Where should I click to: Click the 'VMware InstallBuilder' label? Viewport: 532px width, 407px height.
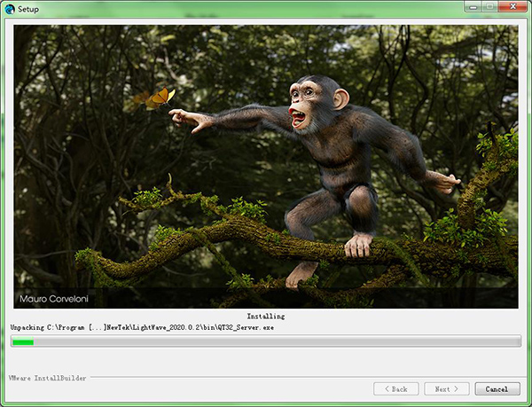48,378
